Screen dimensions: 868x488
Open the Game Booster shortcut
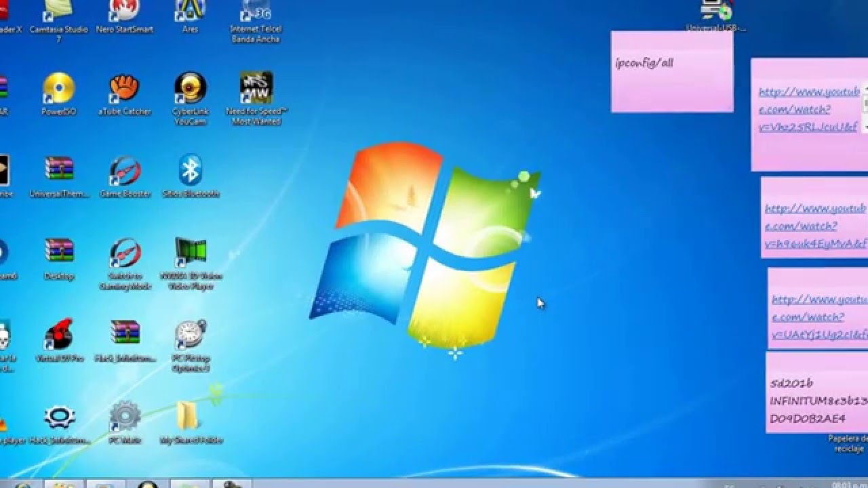coord(125,178)
